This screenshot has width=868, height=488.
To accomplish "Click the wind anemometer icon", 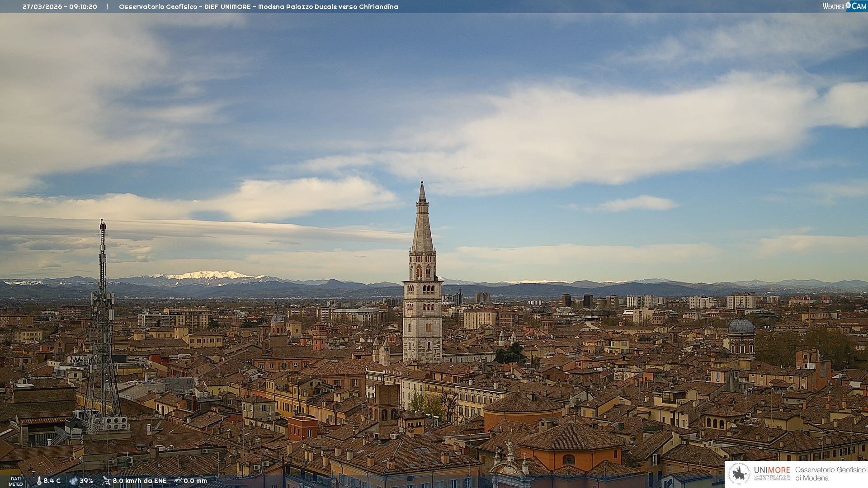I will (x=106, y=481).
